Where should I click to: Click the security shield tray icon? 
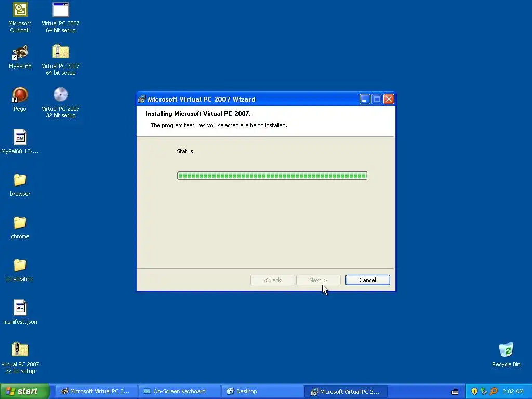click(474, 391)
